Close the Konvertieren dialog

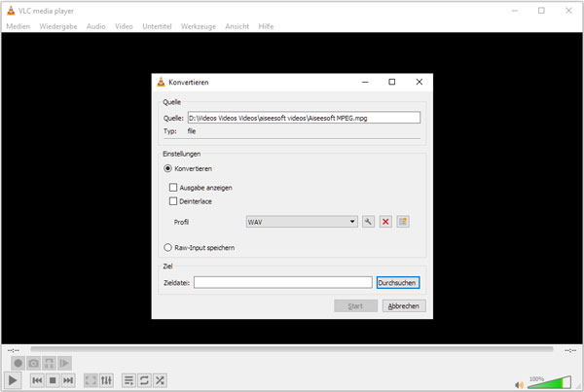(419, 82)
